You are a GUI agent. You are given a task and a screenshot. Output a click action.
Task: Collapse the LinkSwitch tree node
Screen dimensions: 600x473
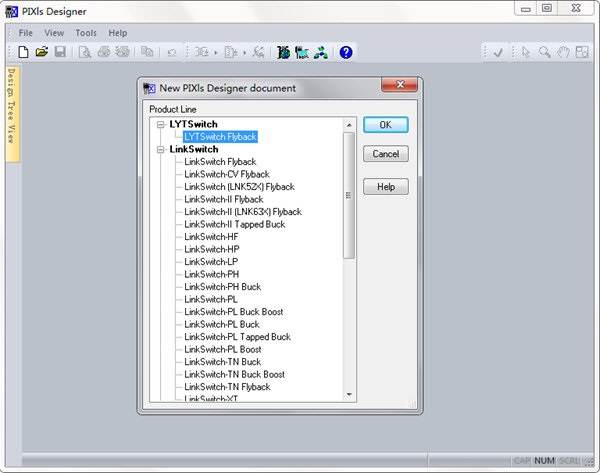(x=161, y=149)
